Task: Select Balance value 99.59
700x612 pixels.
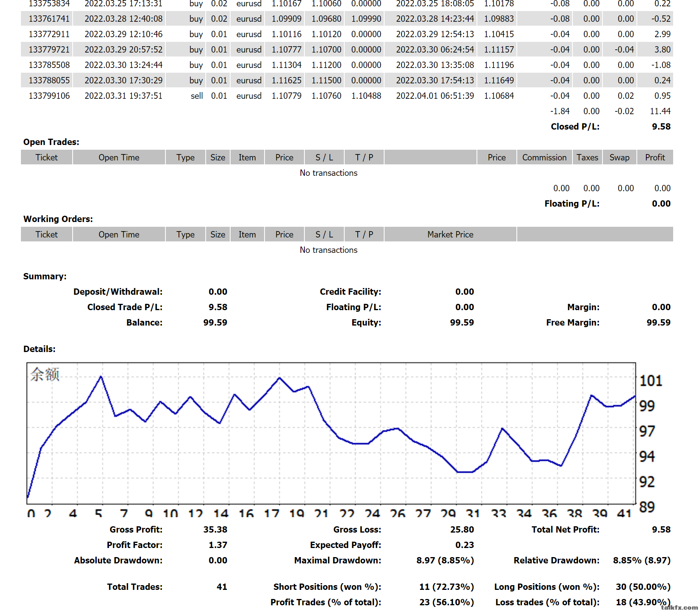Action: [215, 322]
